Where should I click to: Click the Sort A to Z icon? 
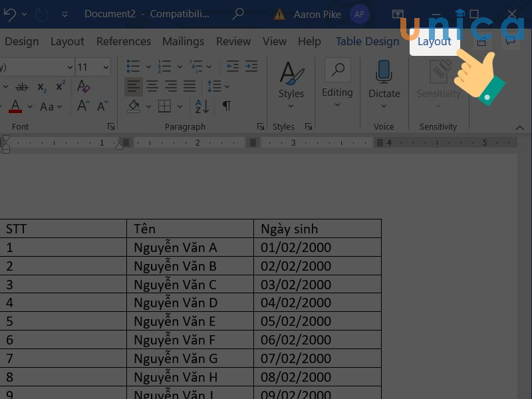(201, 106)
